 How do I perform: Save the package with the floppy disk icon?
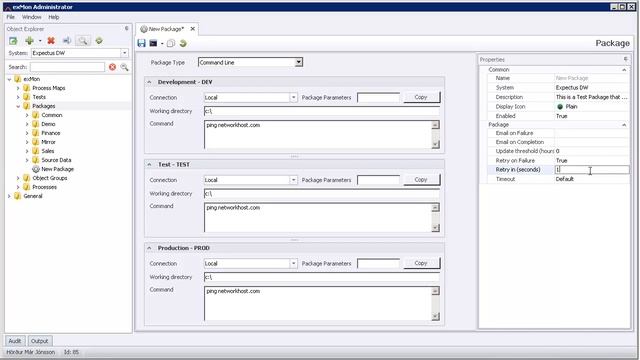pos(142,43)
